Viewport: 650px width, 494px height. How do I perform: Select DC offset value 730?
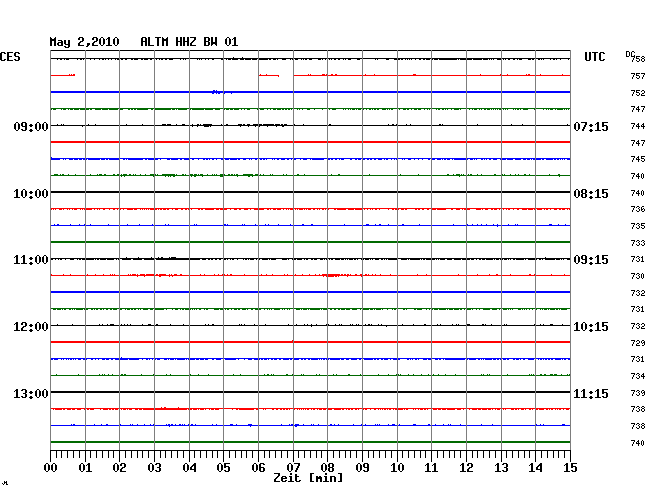coord(638,276)
